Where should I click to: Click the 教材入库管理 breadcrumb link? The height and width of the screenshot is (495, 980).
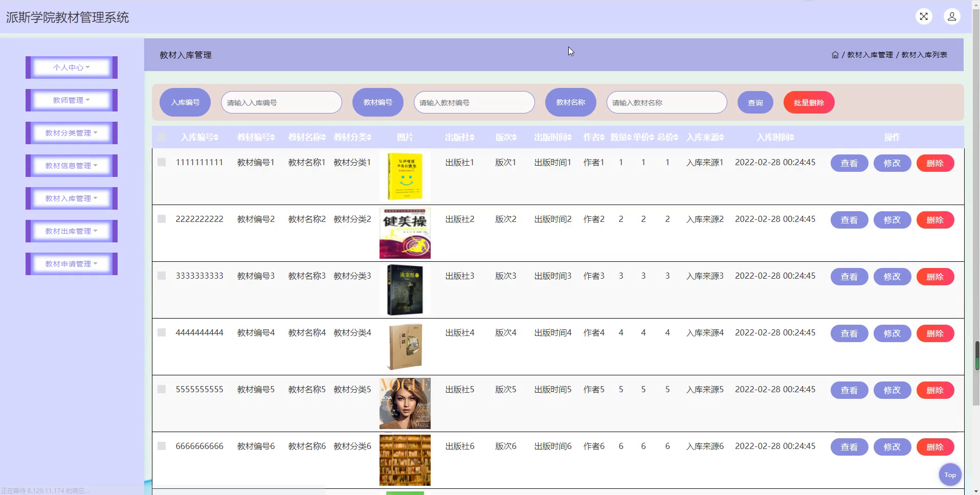(870, 55)
